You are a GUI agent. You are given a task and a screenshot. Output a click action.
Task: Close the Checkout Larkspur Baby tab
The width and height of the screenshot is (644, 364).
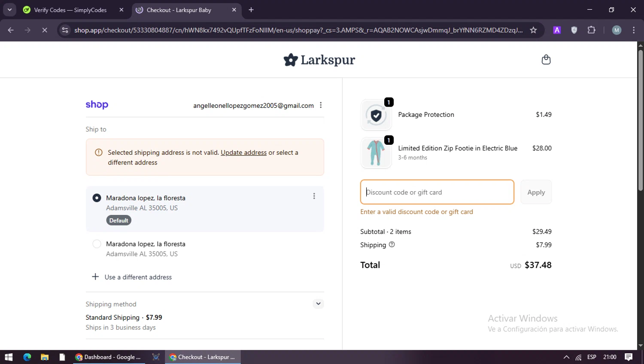(x=234, y=10)
